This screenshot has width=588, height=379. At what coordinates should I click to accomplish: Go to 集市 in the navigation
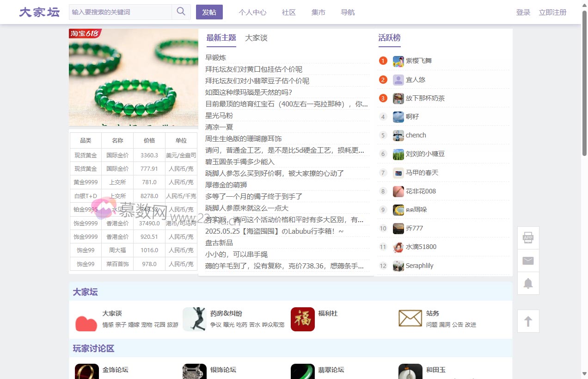pyautogui.click(x=318, y=12)
